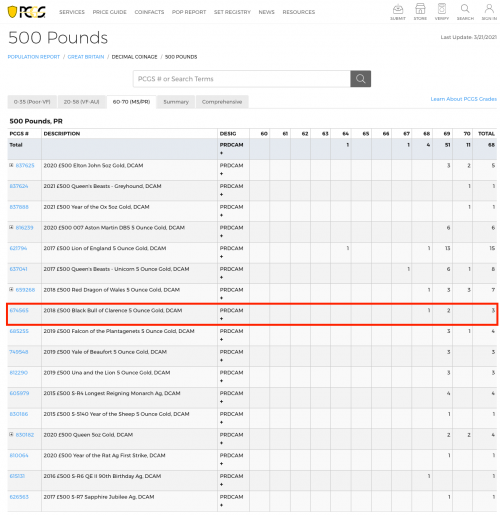Click plus icon in Greyhound DESIG cell
Image resolution: width=500 pixels, height=515 pixels.
[221, 194]
